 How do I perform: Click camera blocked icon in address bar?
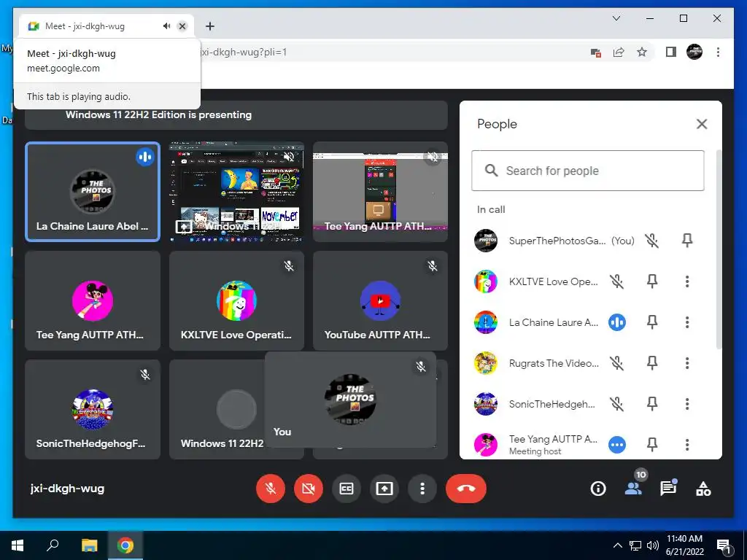(x=595, y=52)
